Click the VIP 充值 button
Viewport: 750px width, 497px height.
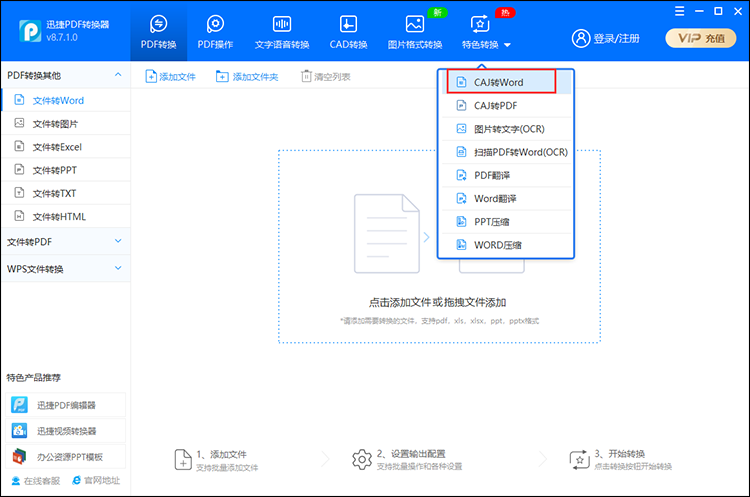click(x=701, y=38)
